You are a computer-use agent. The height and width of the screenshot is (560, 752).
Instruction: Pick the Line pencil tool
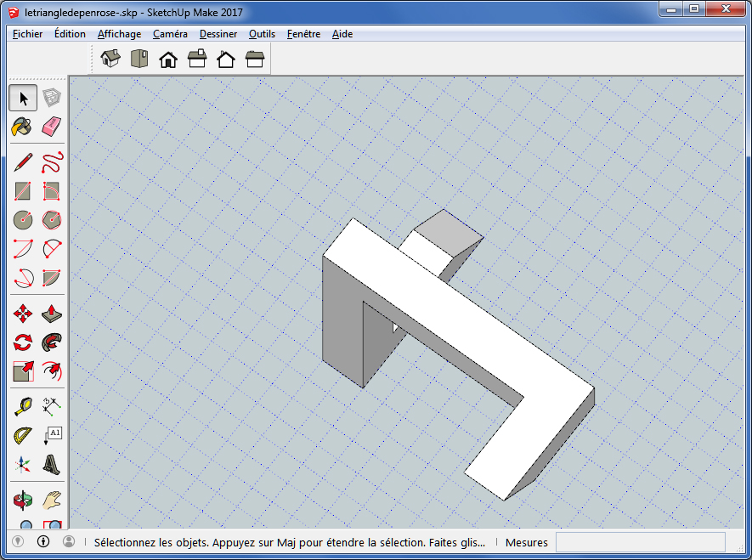[x=23, y=162]
